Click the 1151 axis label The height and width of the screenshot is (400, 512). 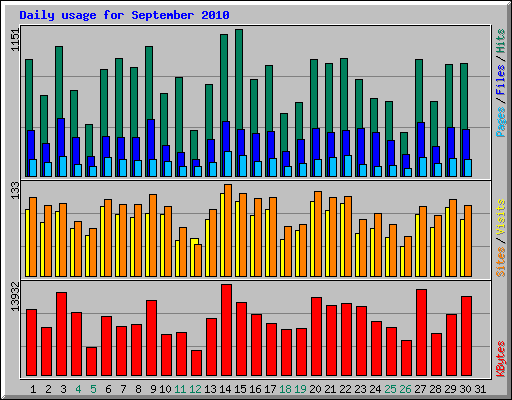(x=16, y=40)
